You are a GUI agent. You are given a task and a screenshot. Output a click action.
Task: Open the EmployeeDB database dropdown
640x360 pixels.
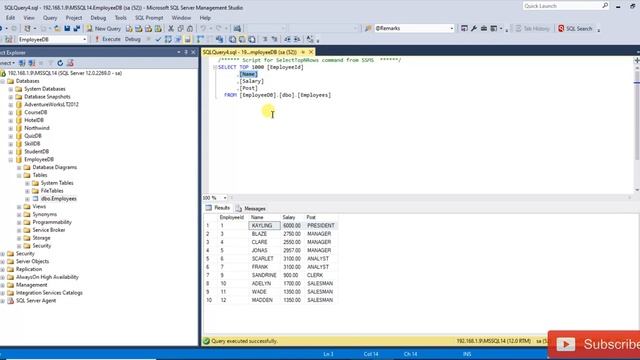tap(84, 40)
